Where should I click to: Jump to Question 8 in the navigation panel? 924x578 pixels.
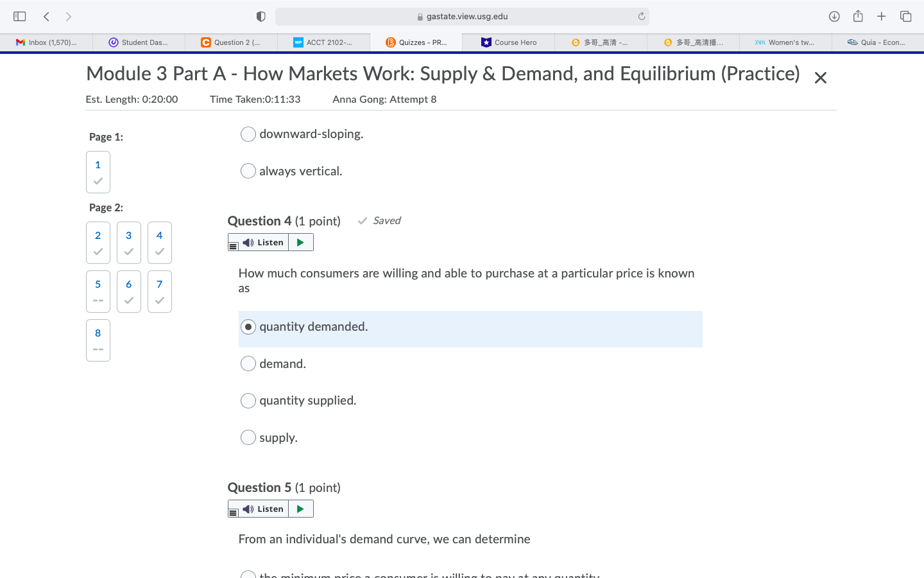(x=98, y=340)
